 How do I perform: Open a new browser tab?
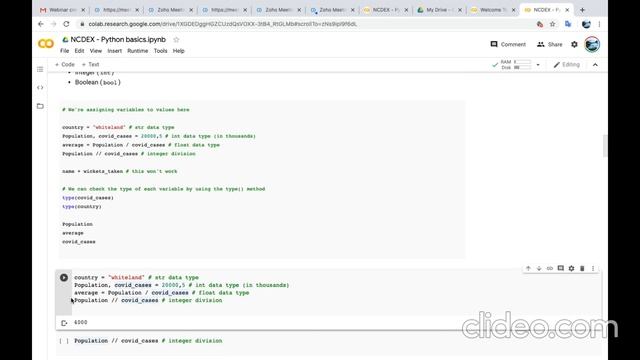(x=582, y=9)
